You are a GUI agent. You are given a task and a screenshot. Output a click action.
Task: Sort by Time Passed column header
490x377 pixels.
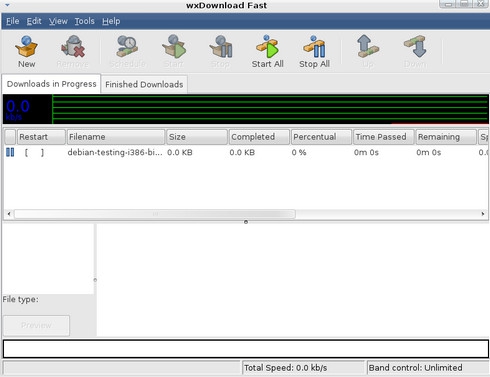click(x=384, y=137)
